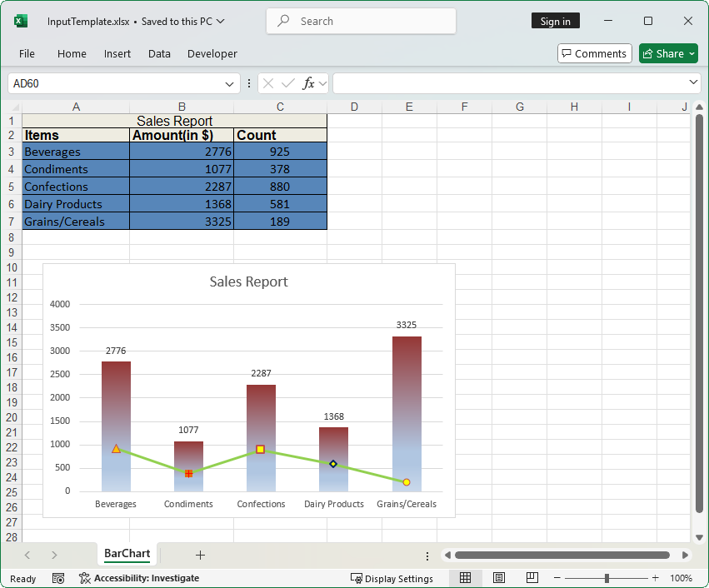Viewport: 709px width, 588px height.
Task: Click the vertical scrollbar down arrow
Action: click(699, 537)
